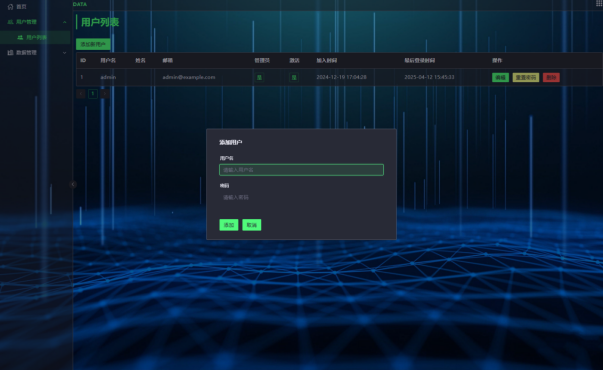The width and height of the screenshot is (604, 371).
Task: Click the home icon in the sidebar
Action: (10, 7)
